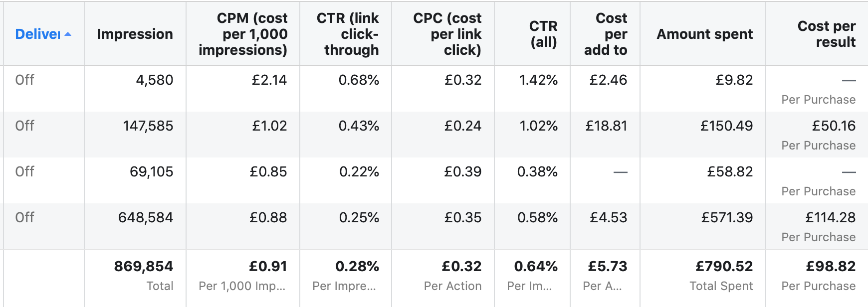Select the 4,580 impressions cell
The height and width of the screenshot is (307, 868).
155,80
